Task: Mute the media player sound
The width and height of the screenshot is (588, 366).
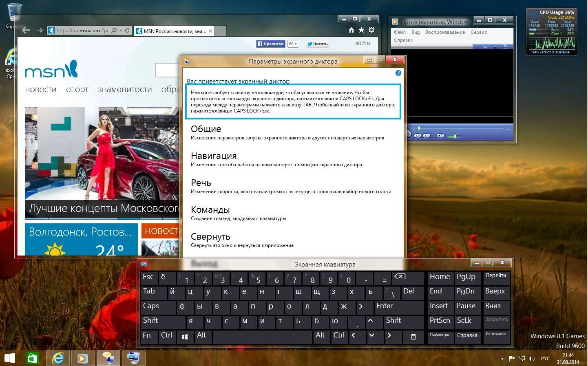Action: tap(440, 136)
